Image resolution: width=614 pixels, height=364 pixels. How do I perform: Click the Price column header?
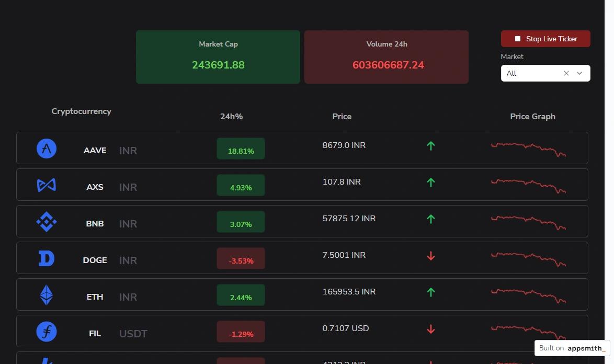(342, 117)
